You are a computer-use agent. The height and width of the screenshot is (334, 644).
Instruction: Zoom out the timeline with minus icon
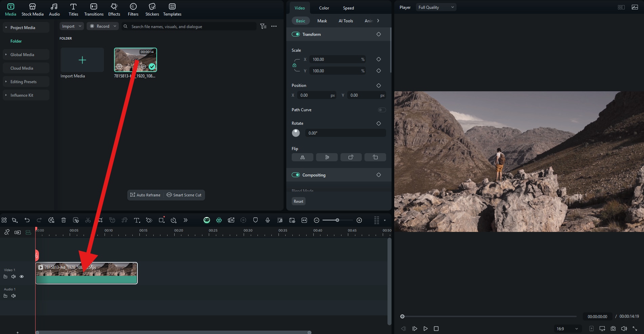316,220
